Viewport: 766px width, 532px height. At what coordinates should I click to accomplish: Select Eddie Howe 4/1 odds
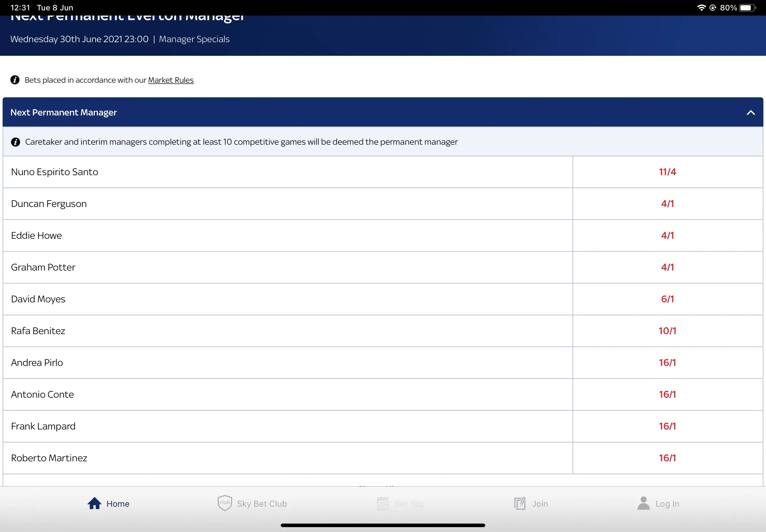(667, 236)
